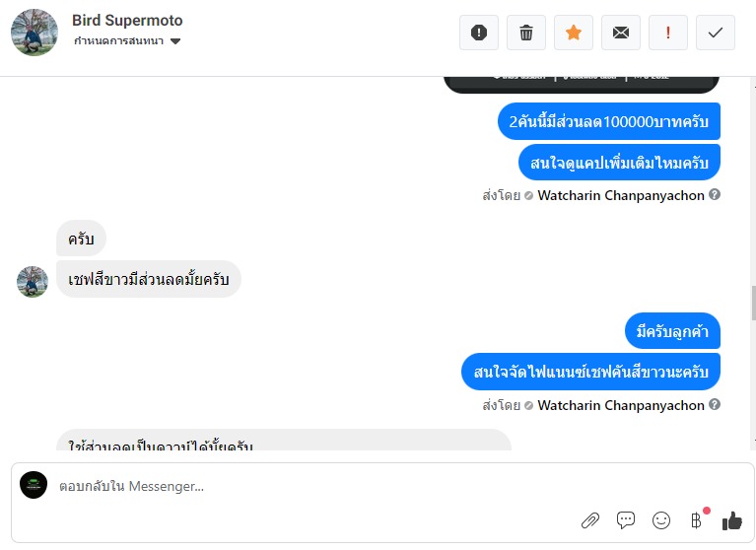Delete conversation using trash icon
This screenshot has height=550, width=756.
pos(526,33)
